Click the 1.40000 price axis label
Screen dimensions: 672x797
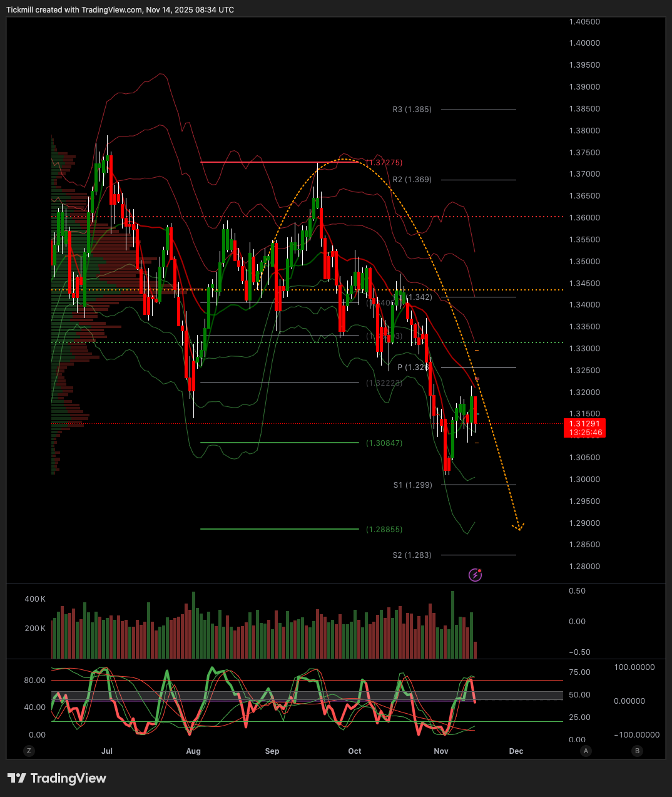584,43
